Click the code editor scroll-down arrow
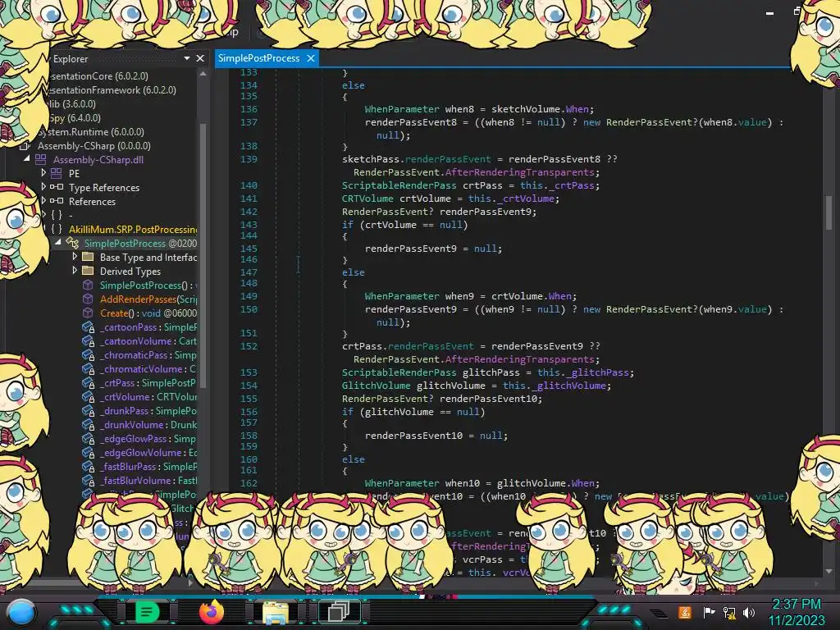This screenshot has height=630, width=840. point(829,571)
